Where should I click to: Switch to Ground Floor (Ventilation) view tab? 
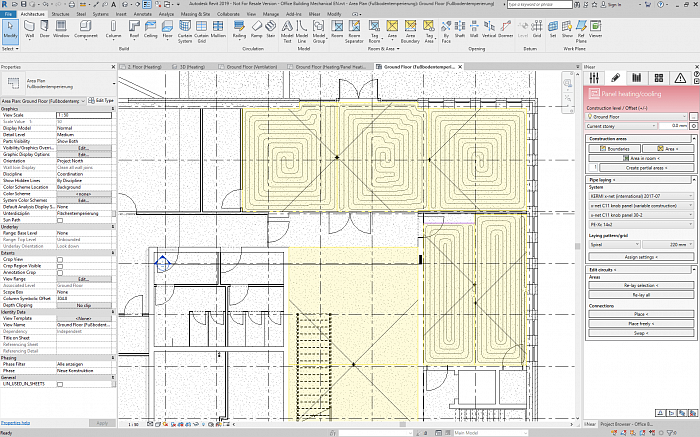click(x=252, y=67)
